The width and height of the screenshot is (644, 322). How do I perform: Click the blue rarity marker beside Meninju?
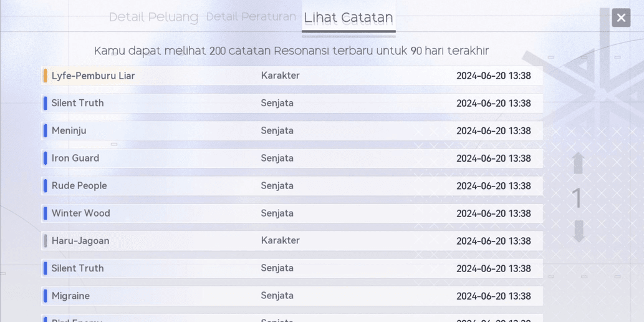tap(45, 131)
